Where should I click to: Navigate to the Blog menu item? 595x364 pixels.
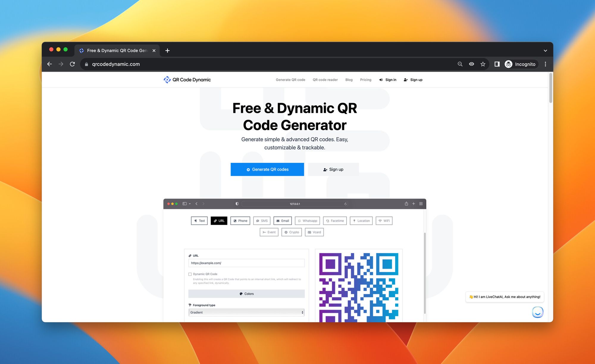(x=348, y=80)
